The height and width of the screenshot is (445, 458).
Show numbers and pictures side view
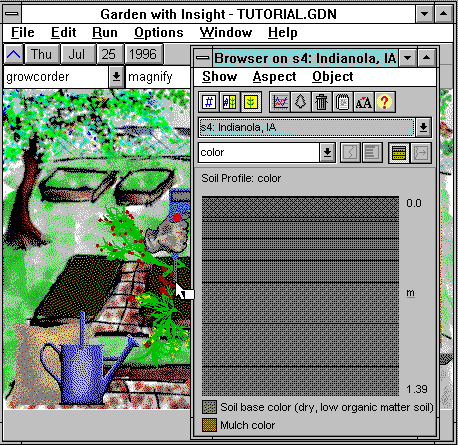[x=230, y=102]
